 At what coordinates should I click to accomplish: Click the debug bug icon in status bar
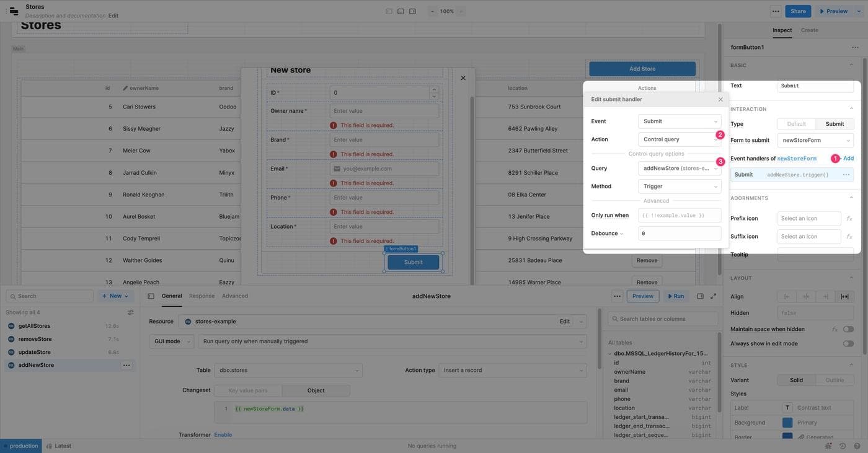(829, 446)
